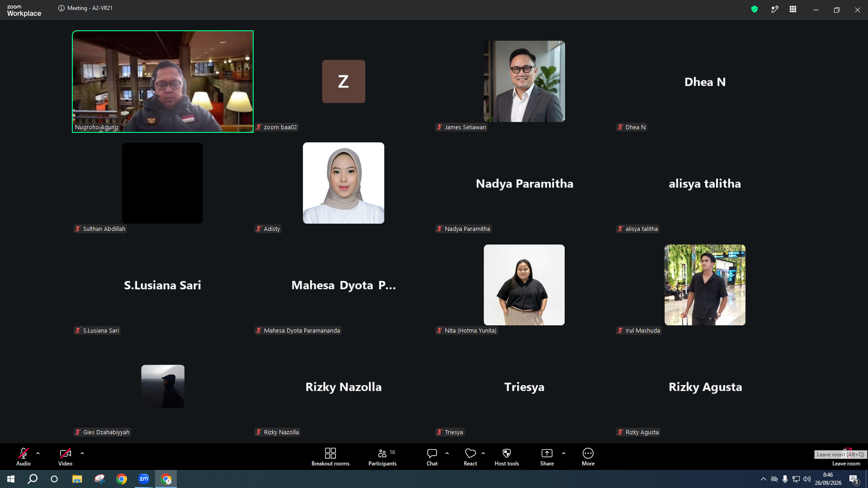Open the React emoji menu
The image size is (868, 488).
[470, 456]
